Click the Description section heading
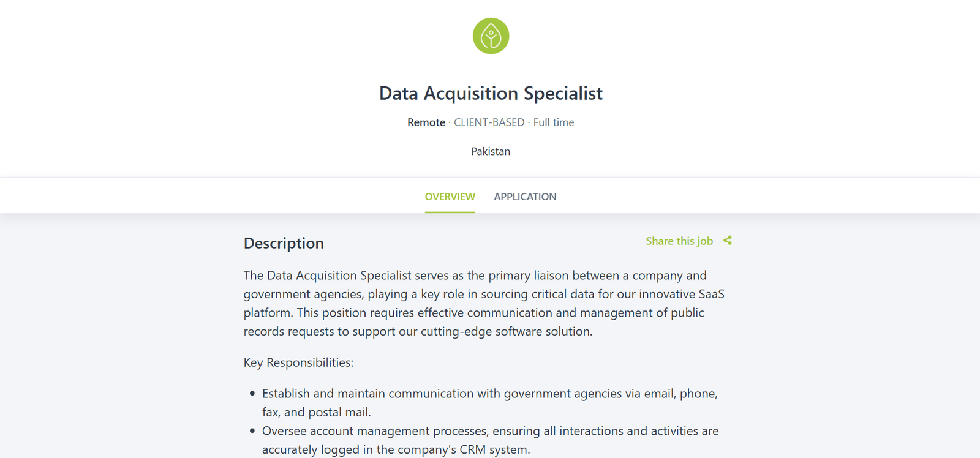The width and height of the screenshot is (980, 458). tap(284, 243)
